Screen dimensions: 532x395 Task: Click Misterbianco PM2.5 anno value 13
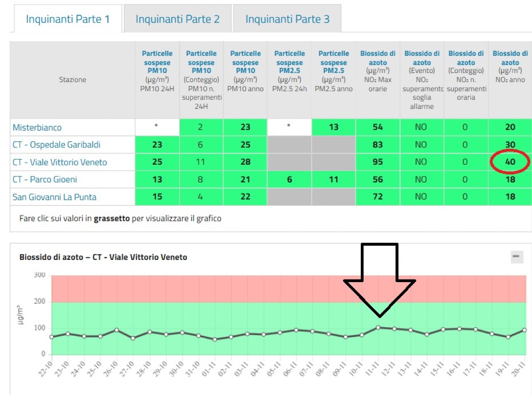[333, 128]
